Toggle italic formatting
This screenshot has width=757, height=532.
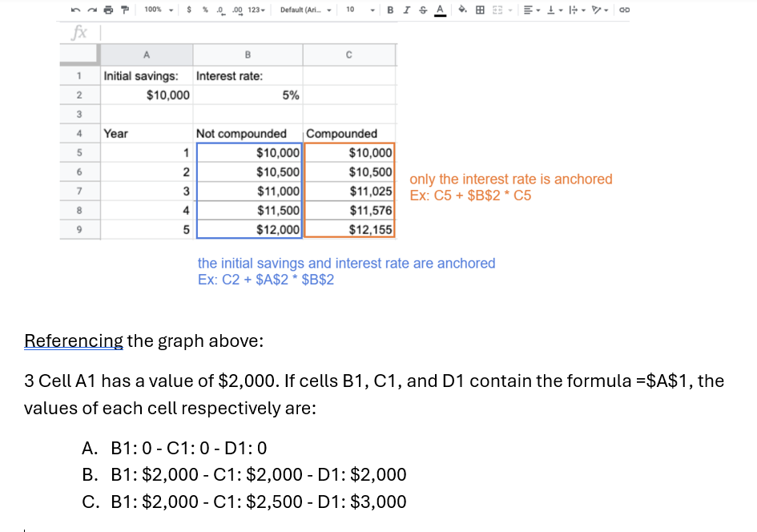coord(406,10)
